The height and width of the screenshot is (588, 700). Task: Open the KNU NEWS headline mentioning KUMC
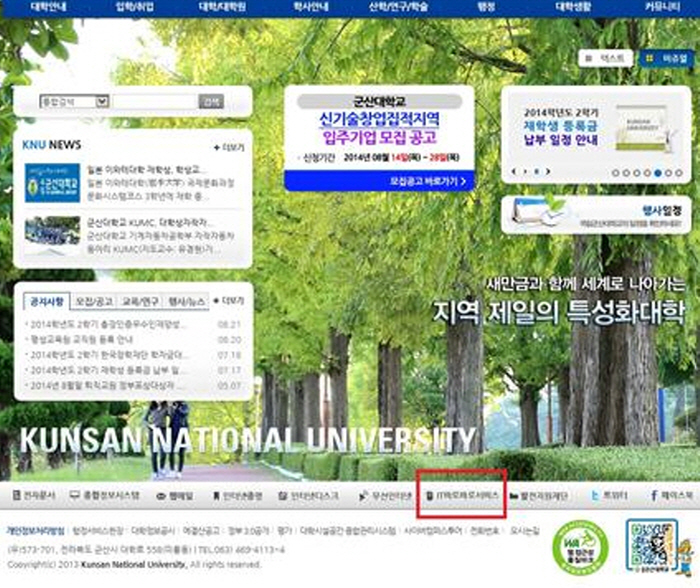(150, 222)
